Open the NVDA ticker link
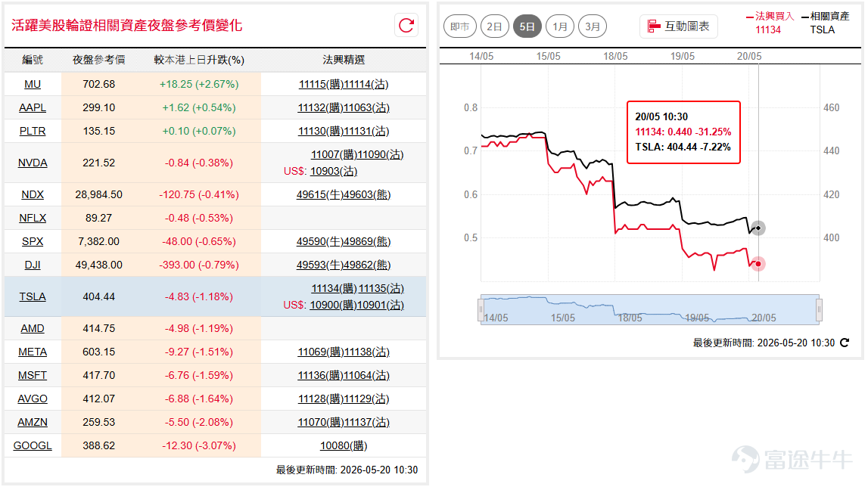The width and height of the screenshot is (868, 487). pos(33,163)
